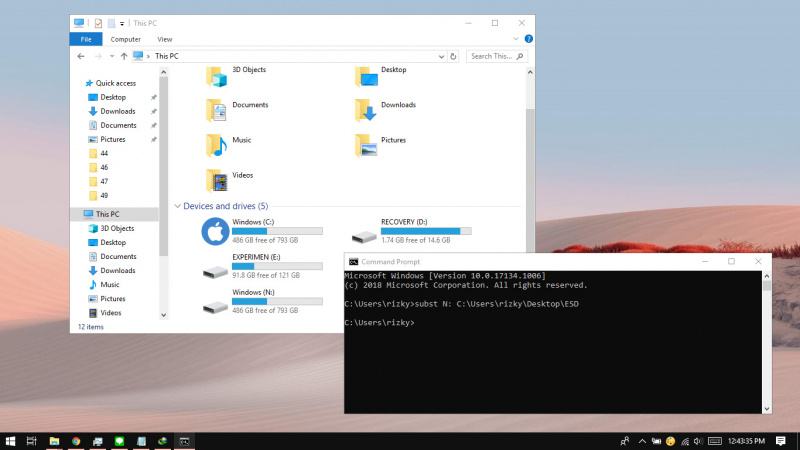800x450 pixels.
Task: Click the RECOVERY (D:) capacity usage bar
Action: [426, 231]
